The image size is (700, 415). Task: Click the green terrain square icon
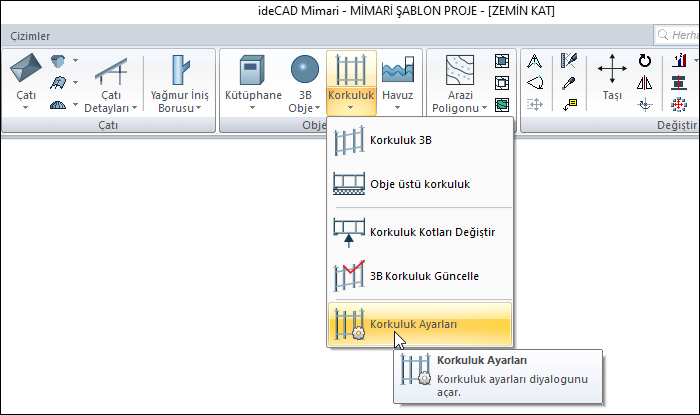[x=502, y=105]
